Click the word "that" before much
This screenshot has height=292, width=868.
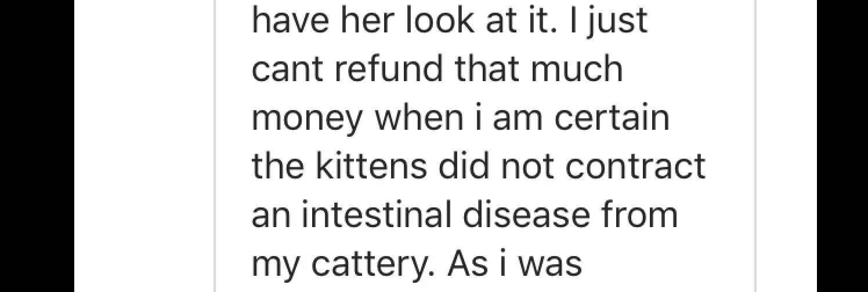click(493, 68)
